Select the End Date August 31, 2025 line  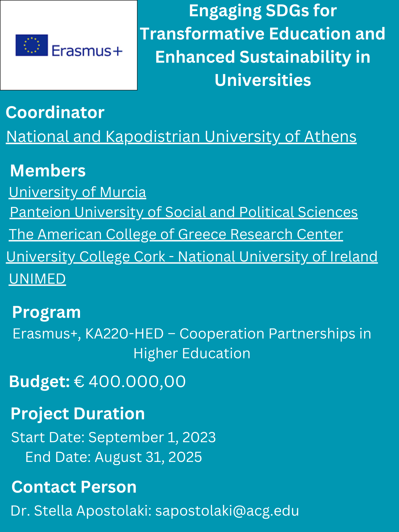point(113,457)
